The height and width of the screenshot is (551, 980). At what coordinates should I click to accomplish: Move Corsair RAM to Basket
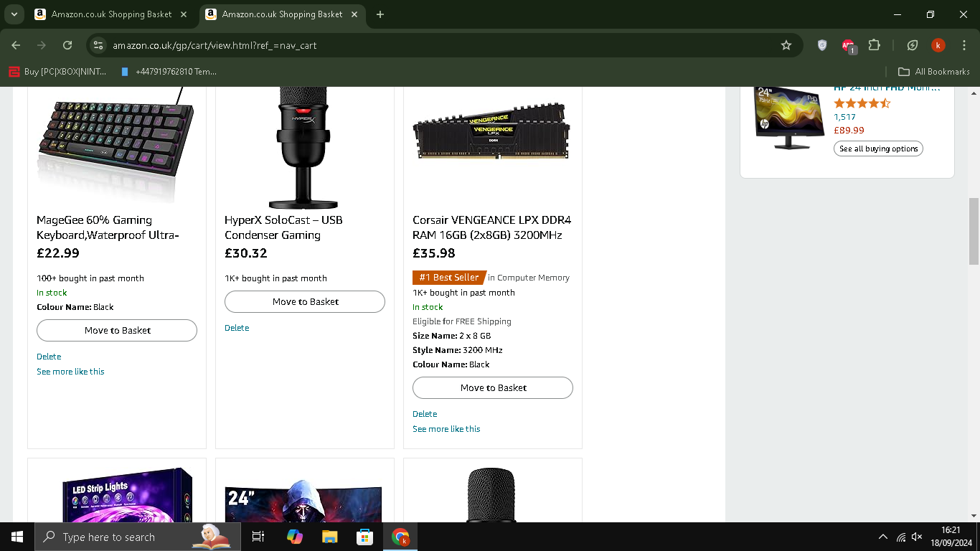click(493, 387)
